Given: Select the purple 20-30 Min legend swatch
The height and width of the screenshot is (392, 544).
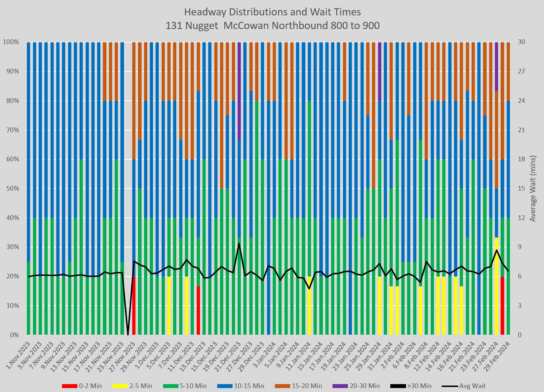Looking at the screenshot, I should coord(340,386).
